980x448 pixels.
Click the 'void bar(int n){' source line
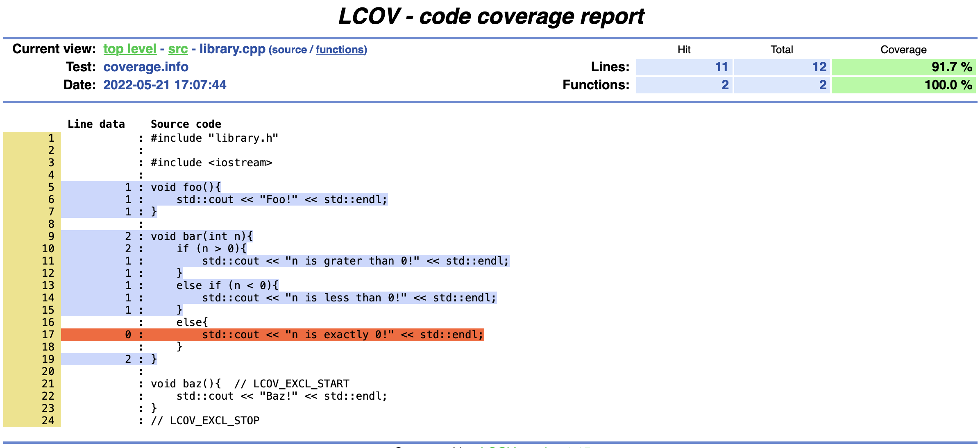point(202,237)
